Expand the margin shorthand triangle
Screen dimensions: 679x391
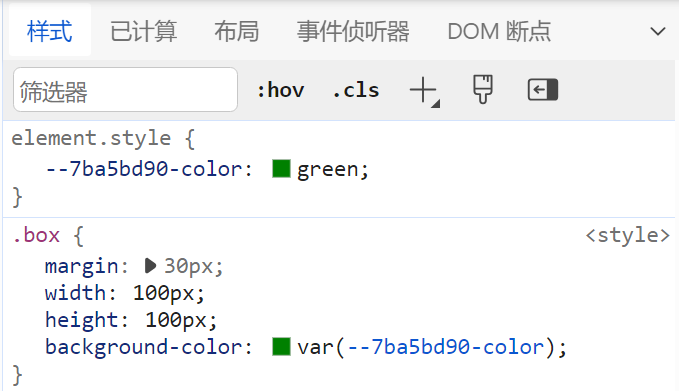point(150,266)
